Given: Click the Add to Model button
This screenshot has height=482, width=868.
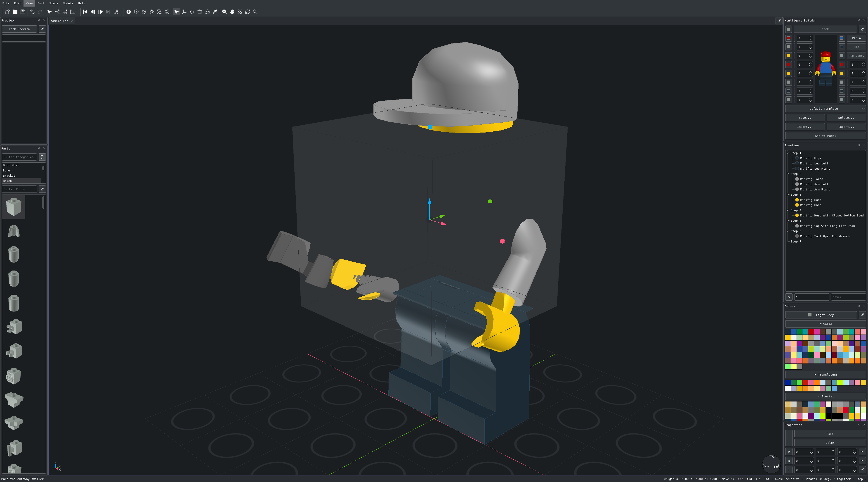Looking at the screenshot, I should 825,136.
